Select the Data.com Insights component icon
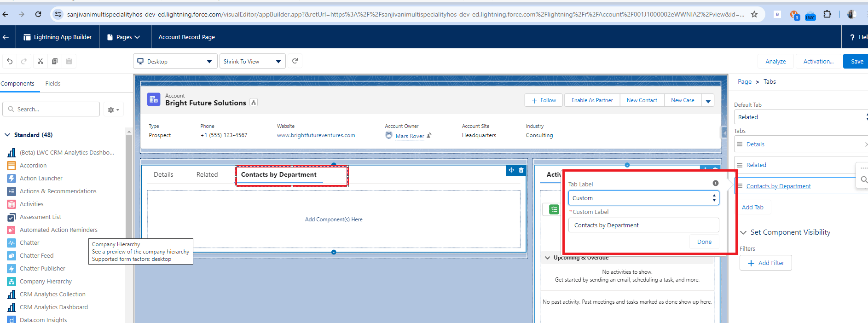The width and height of the screenshot is (868, 323). (x=12, y=319)
